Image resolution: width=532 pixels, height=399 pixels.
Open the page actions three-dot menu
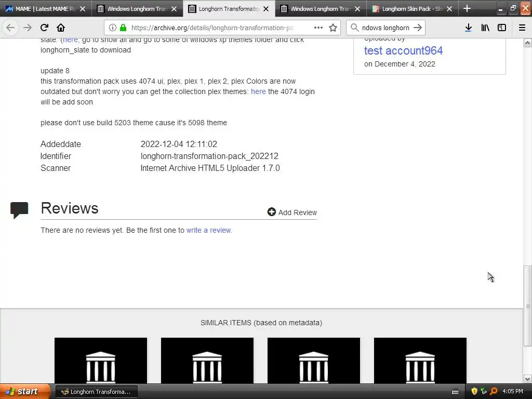click(x=318, y=28)
